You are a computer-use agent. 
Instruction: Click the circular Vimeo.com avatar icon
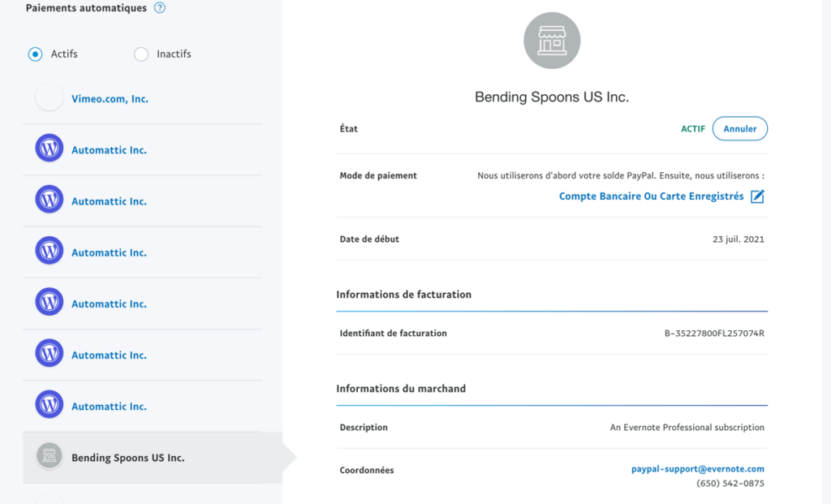point(49,97)
